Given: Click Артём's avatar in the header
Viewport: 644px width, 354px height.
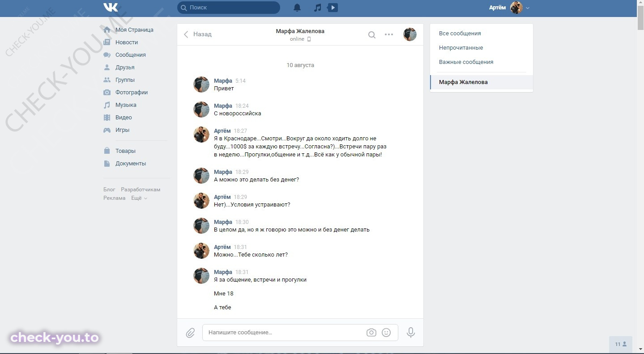Looking at the screenshot, I should [x=516, y=8].
